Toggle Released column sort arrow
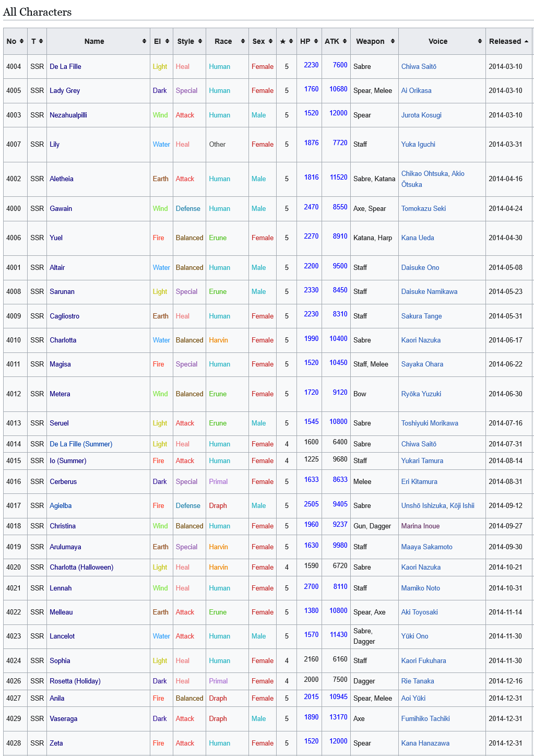Image resolution: width=534 pixels, height=756 pixels. [x=526, y=41]
